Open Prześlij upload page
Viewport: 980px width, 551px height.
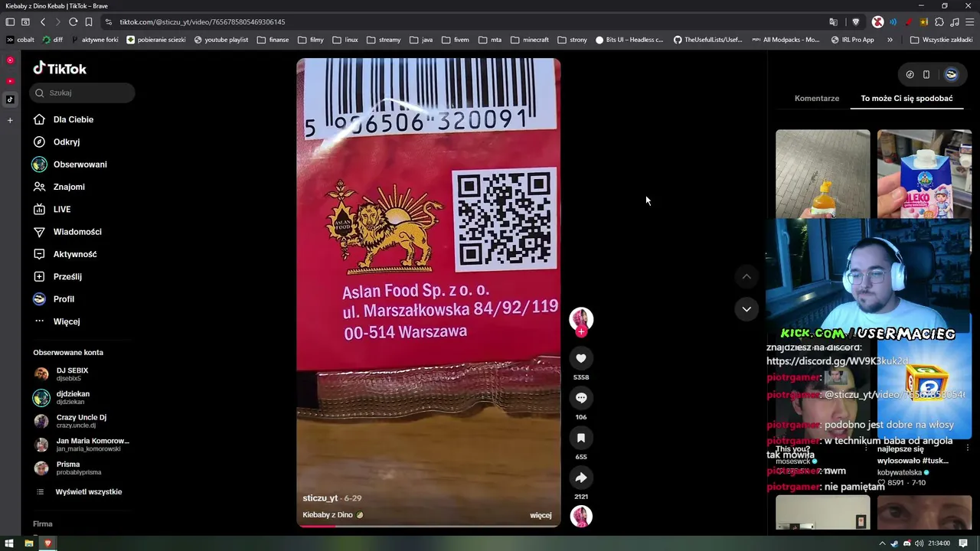67,276
